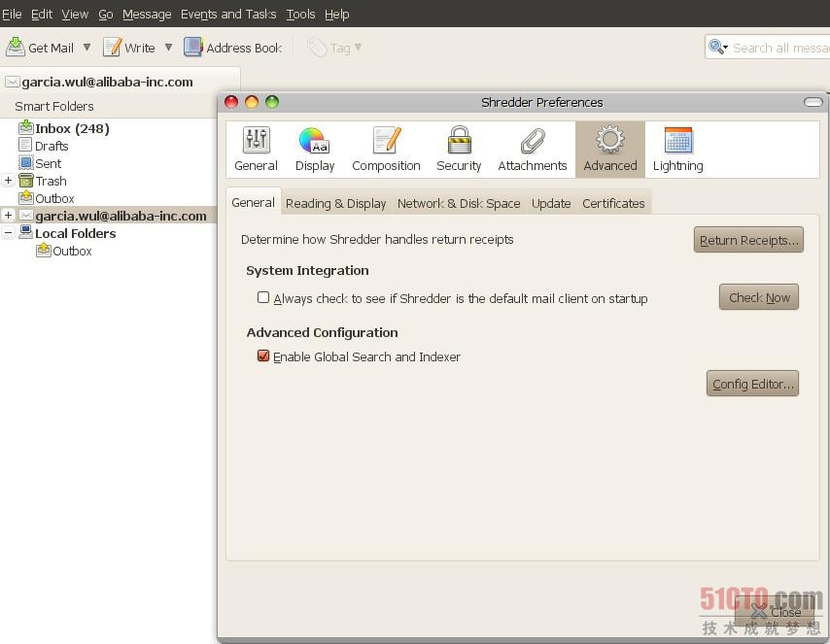This screenshot has height=644, width=830.
Task: Open the Tag dropdown arrow
Action: tap(359, 48)
